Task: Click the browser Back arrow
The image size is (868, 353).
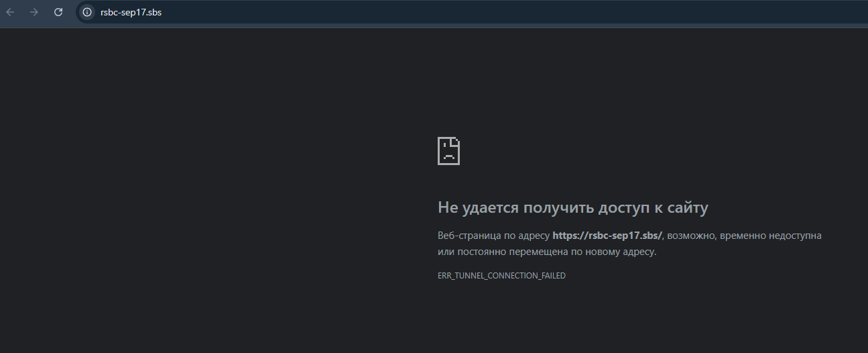Action: tap(11, 12)
